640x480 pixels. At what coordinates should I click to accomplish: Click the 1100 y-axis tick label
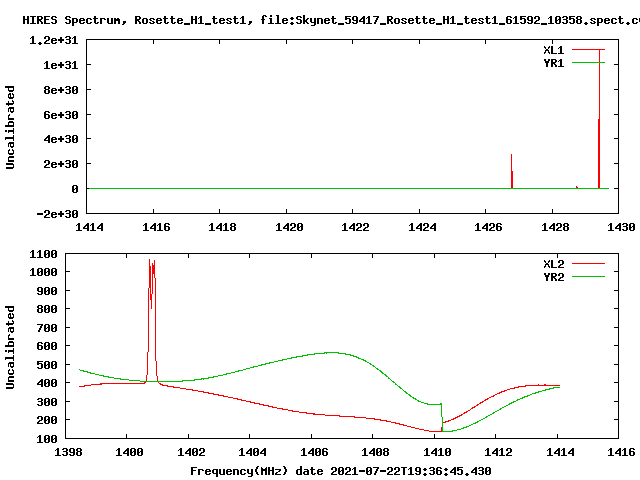pos(43,254)
